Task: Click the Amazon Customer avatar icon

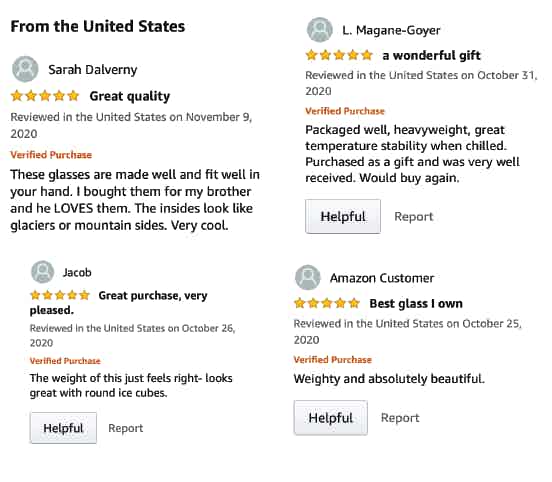Action: point(308,278)
